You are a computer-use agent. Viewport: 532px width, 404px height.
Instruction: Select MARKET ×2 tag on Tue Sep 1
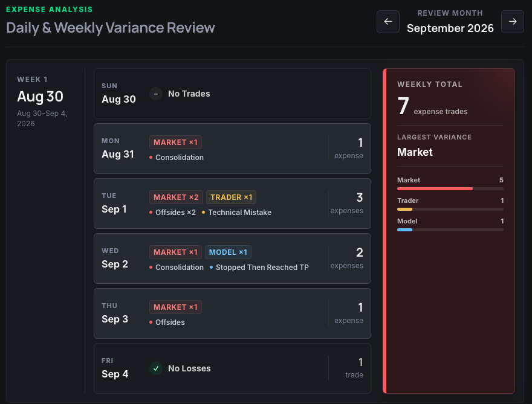coord(176,197)
